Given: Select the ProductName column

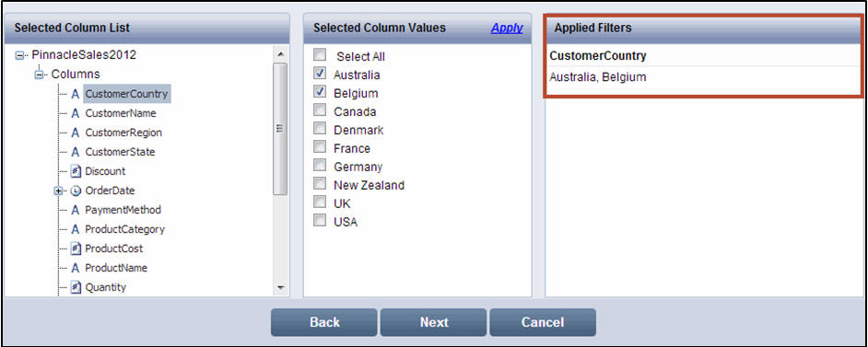Looking at the screenshot, I should tap(116, 268).
